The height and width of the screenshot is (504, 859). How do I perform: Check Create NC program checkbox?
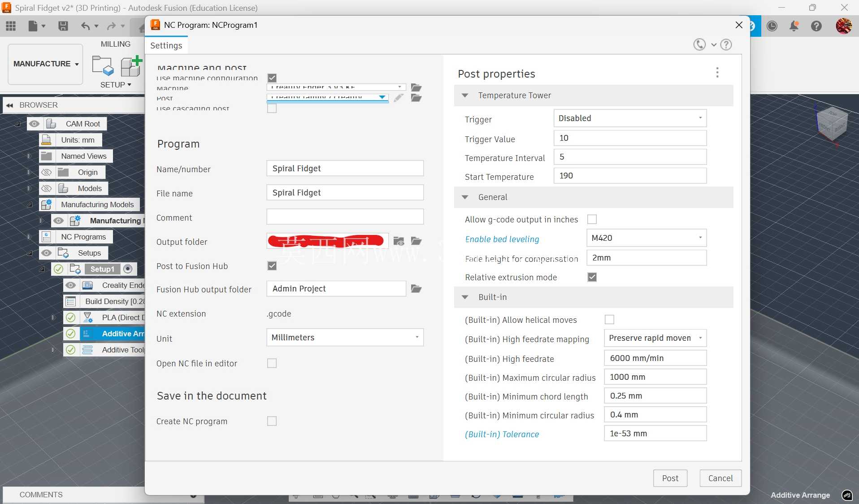tap(272, 421)
